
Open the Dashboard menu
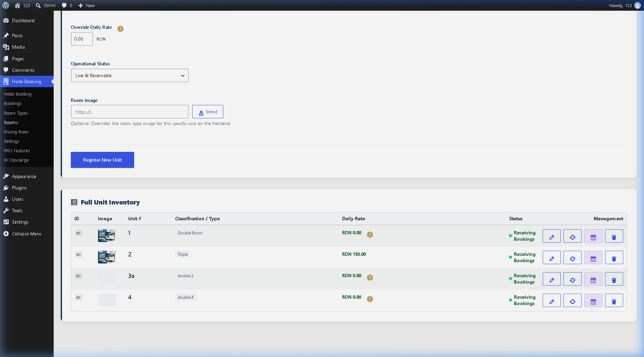27,20
